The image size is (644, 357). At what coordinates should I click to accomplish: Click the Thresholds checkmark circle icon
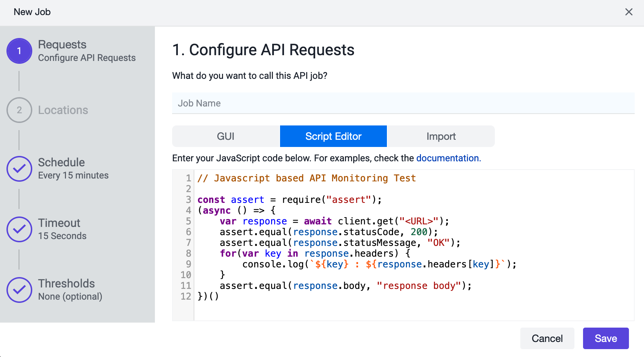[x=19, y=290]
